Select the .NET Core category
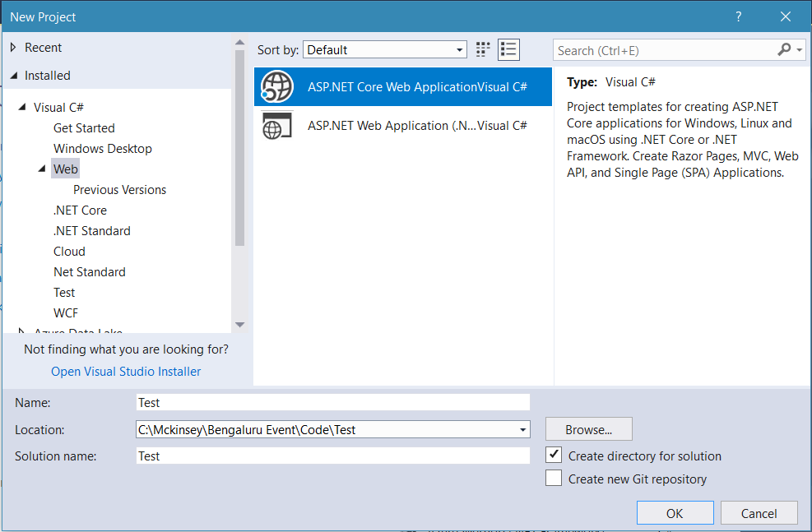Image resolution: width=812 pixels, height=532 pixels. tap(80, 210)
